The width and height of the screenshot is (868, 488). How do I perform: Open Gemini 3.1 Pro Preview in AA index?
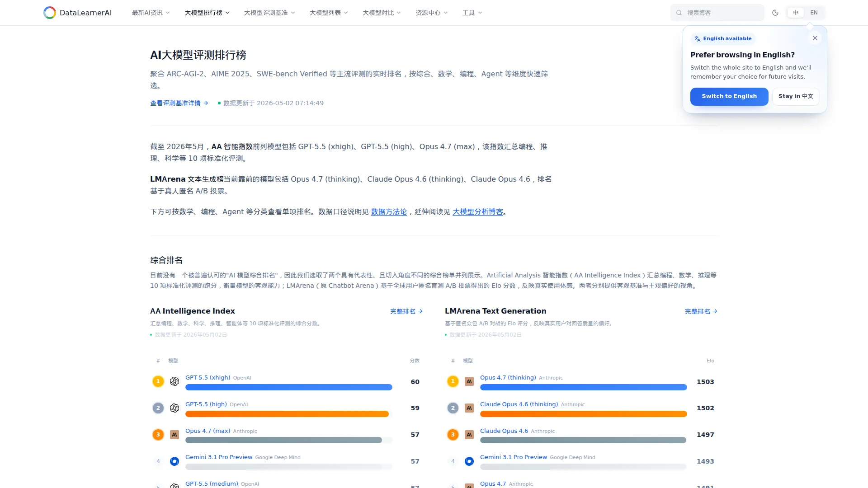(219, 457)
